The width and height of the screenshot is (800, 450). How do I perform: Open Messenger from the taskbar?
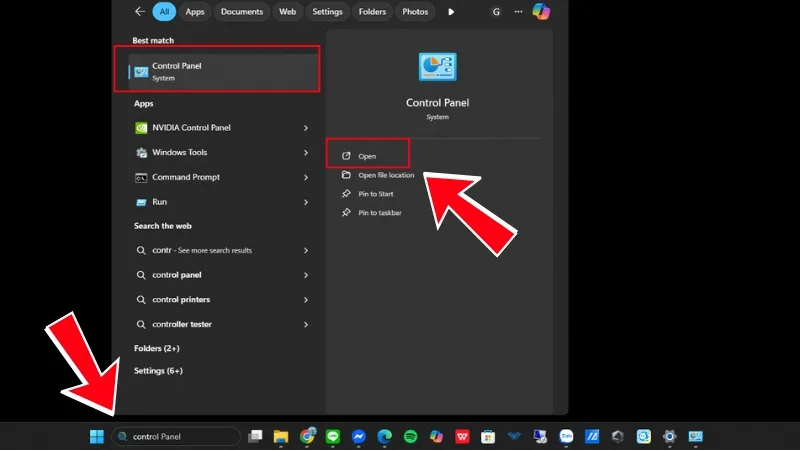tap(358, 436)
